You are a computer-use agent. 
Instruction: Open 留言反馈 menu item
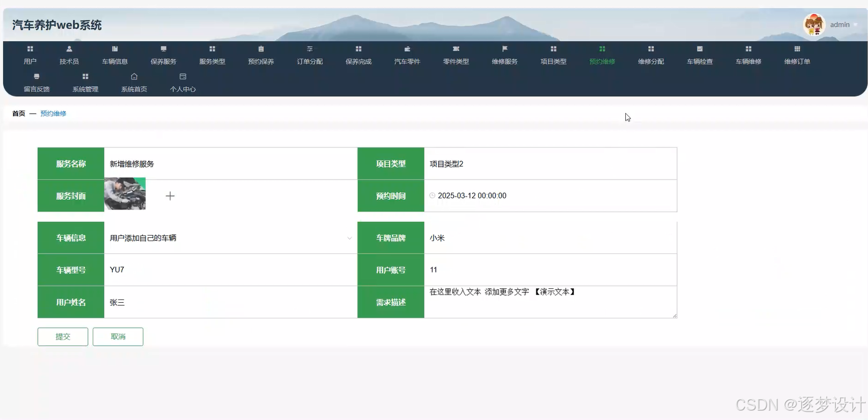37,83
